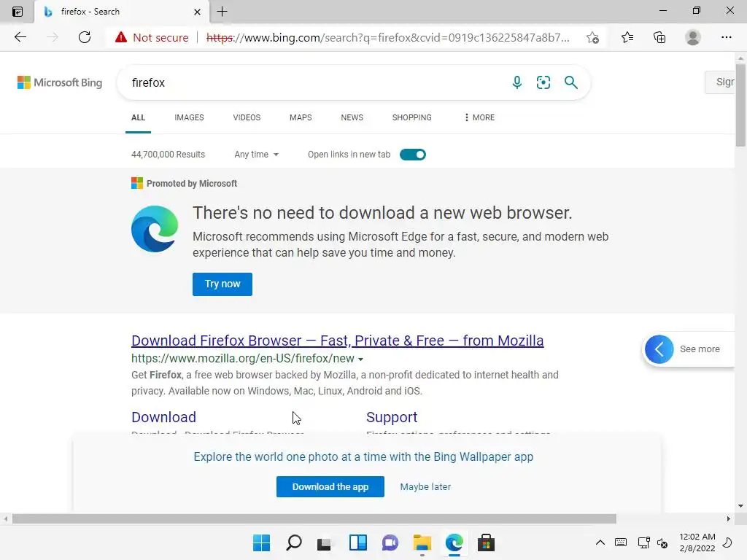Image resolution: width=747 pixels, height=560 pixels.
Task: Click the Microsoft Edge logo in promo
Action: tap(155, 229)
